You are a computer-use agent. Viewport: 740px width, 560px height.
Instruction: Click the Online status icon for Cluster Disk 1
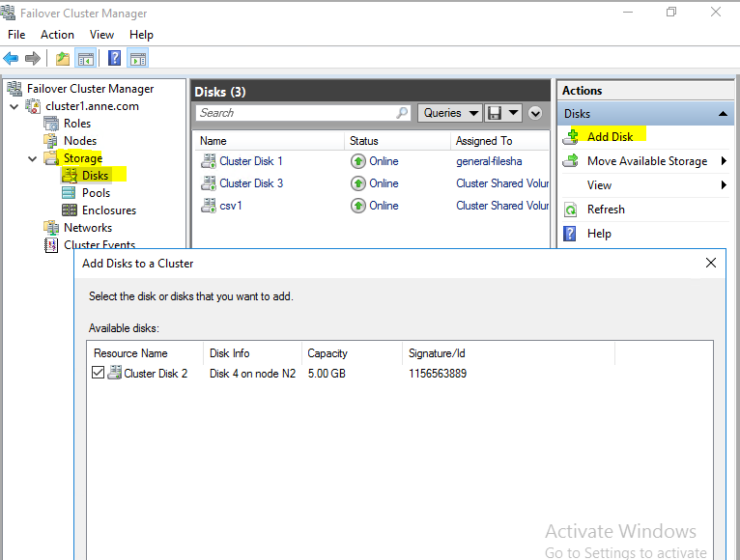(x=358, y=161)
